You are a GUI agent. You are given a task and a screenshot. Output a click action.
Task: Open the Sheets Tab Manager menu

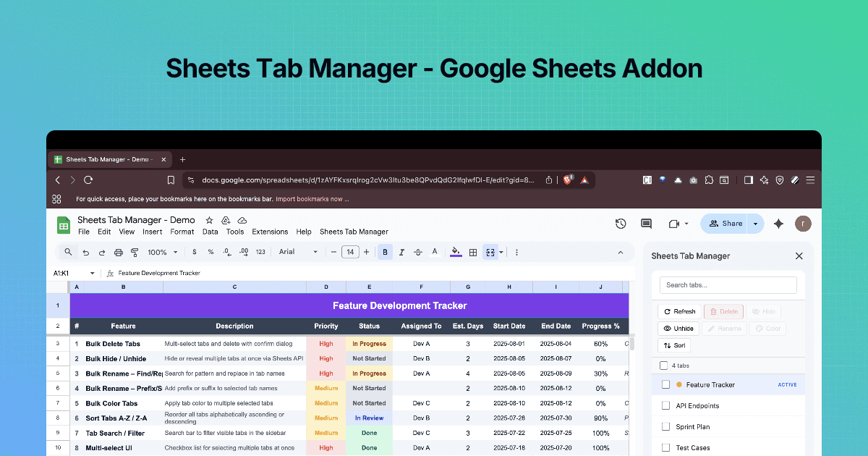click(x=354, y=232)
